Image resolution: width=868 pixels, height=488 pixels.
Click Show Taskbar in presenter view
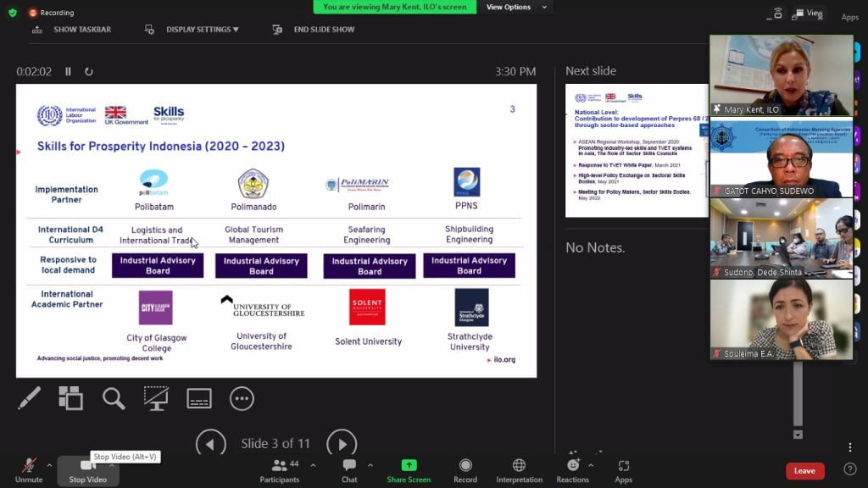pyautogui.click(x=82, y=30)
